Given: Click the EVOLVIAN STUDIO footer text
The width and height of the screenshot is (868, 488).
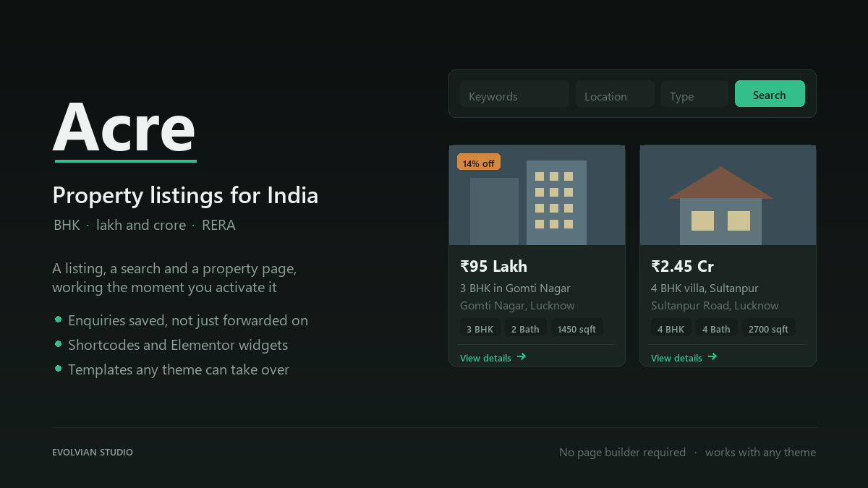Looking at the screenshot, I should click(x=93, y=452).
